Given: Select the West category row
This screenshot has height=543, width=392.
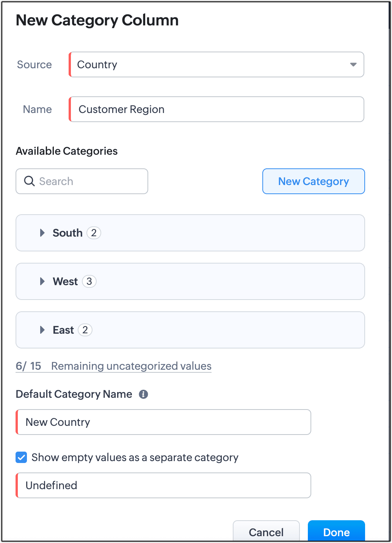Looking at the screenshot, I should coord(227,281).
